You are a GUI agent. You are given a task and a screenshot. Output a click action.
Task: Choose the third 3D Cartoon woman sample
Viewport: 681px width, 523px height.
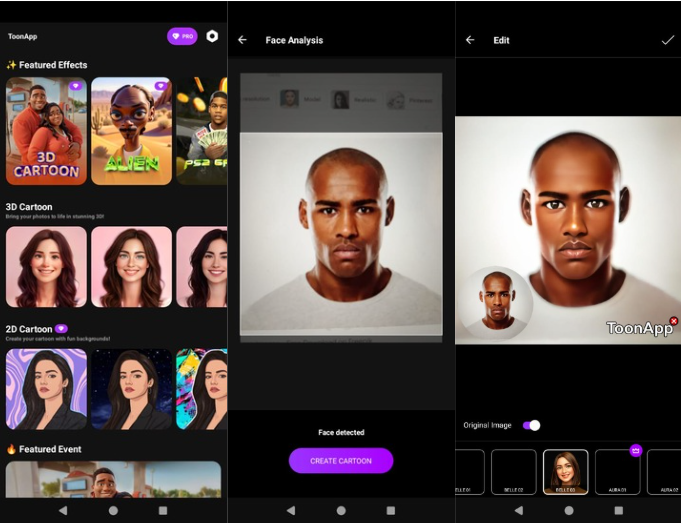[x=202, y=267]
